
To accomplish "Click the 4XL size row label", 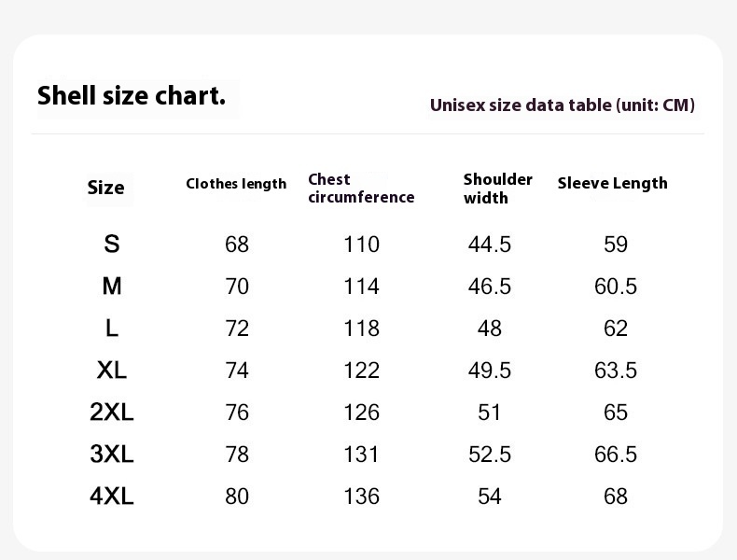I will coord(112,496).
